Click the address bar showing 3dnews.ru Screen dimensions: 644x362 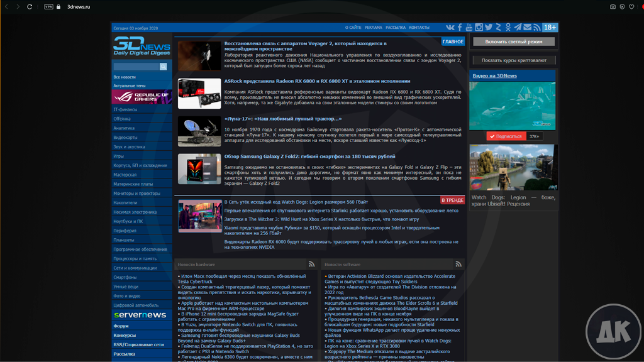tap(79, 6)
